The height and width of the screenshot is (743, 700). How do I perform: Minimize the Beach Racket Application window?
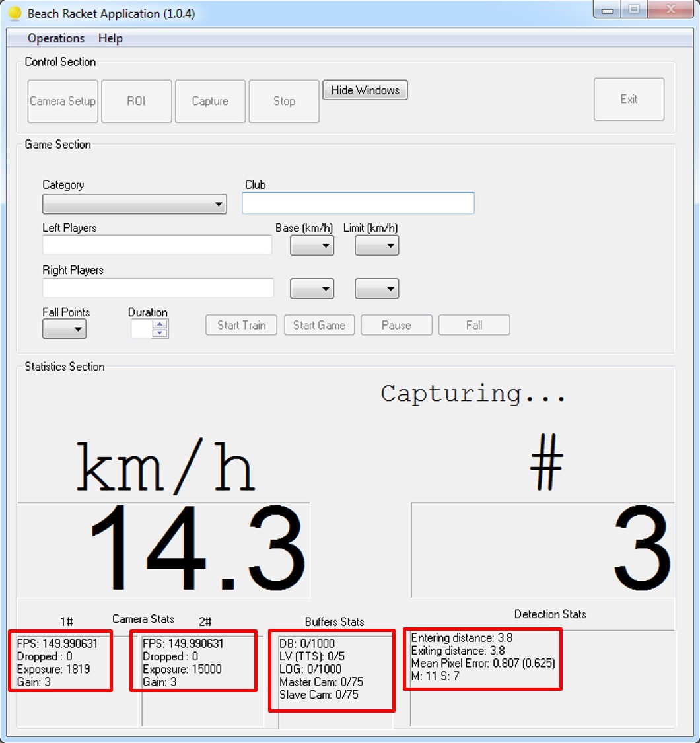[608, 11]
